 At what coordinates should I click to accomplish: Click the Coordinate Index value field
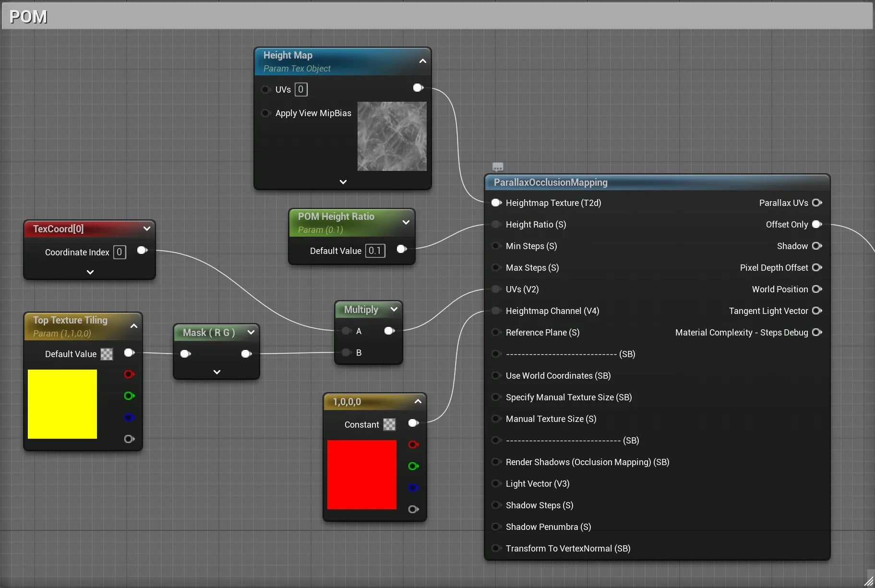pyautogui.click(x=120, y=252)
